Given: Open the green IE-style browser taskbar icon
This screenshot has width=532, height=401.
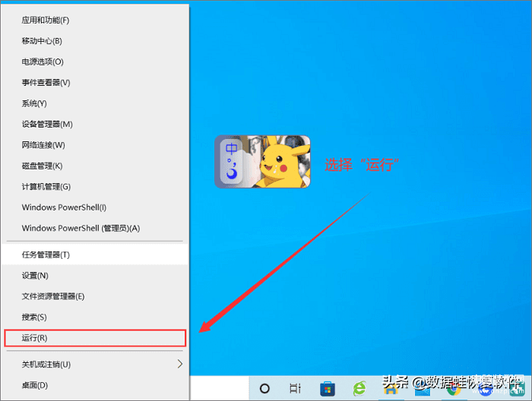Looking at the screenshot, I should 359,388.
